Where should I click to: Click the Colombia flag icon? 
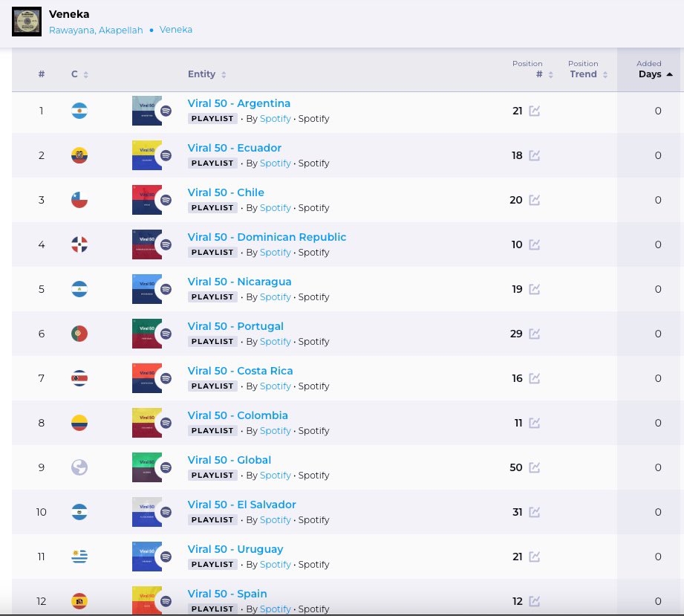(x=79, y=423)
